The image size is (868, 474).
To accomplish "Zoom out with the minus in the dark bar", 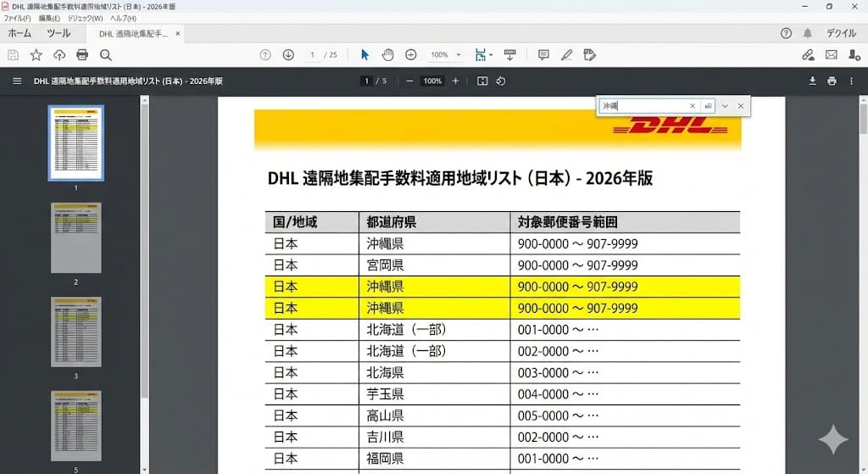I will tap(409, 81).
